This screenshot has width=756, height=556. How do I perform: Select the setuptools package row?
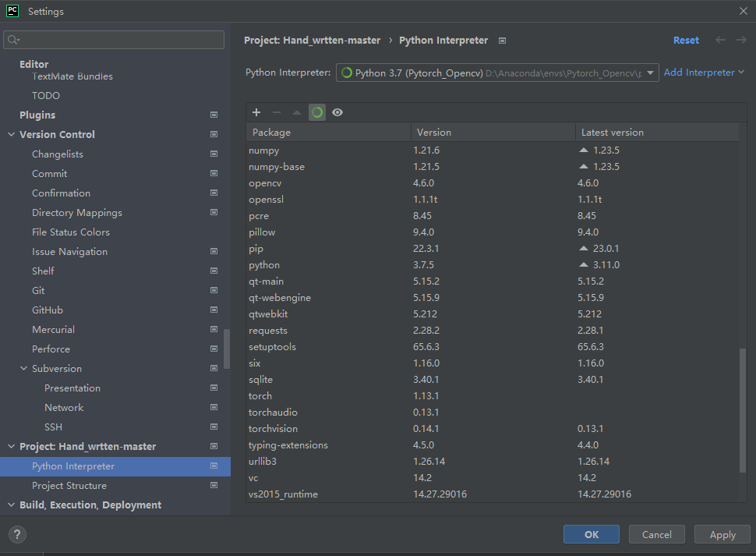point(493,347)
